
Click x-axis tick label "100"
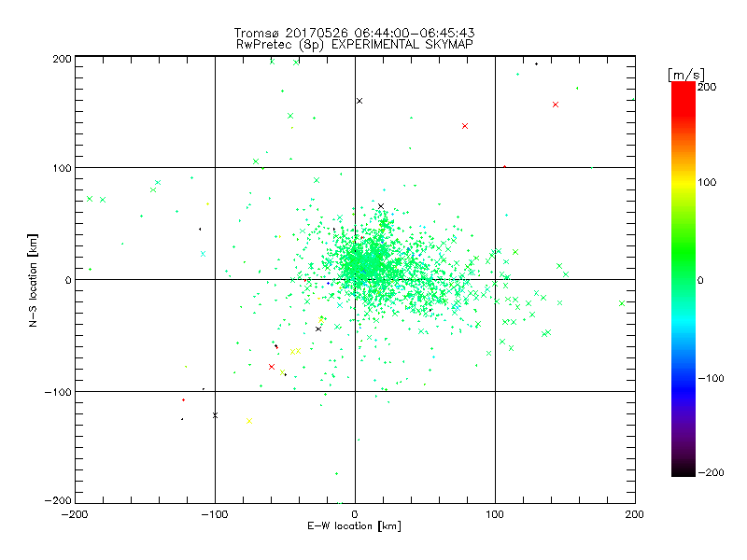coord(495,514)
